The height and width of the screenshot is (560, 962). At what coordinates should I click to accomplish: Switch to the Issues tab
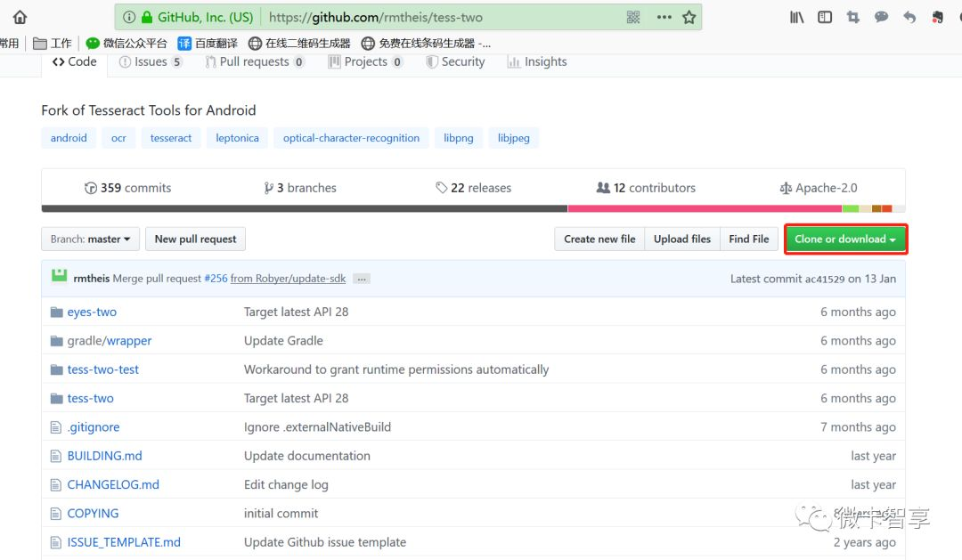click(151, 61)
